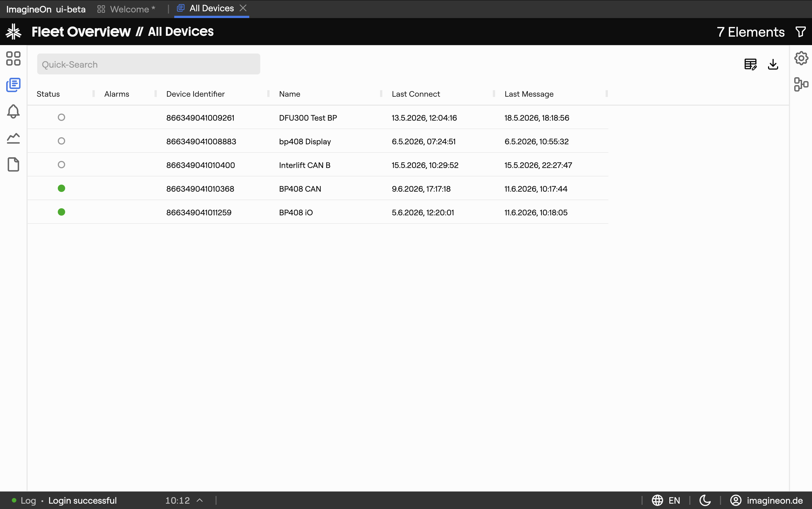The image size is (812, 509).
Task: Click last message 11.6.2026, 10:18:05
Action: coord(536,213)
